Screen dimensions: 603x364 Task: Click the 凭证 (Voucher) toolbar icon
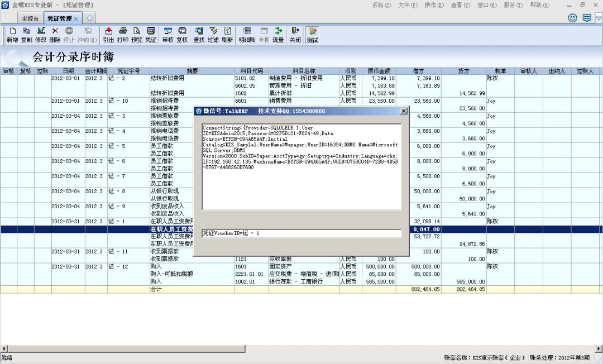(151, 35)
